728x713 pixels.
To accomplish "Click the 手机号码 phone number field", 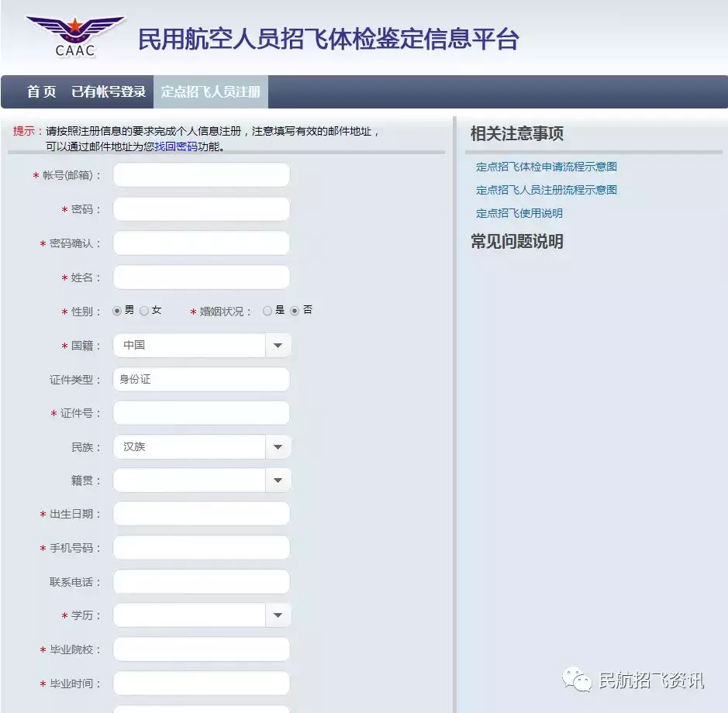I will pyautogui.click(x=200, y=547).
